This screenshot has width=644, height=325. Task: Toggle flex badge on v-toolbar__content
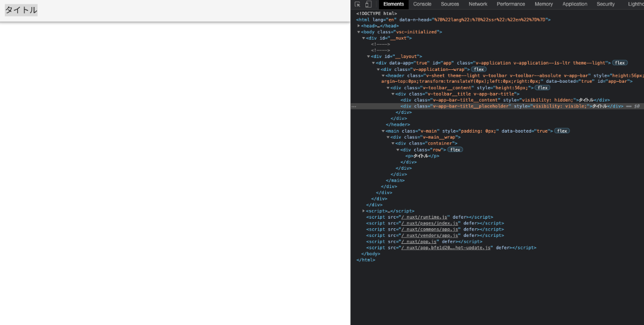point(543,88)
